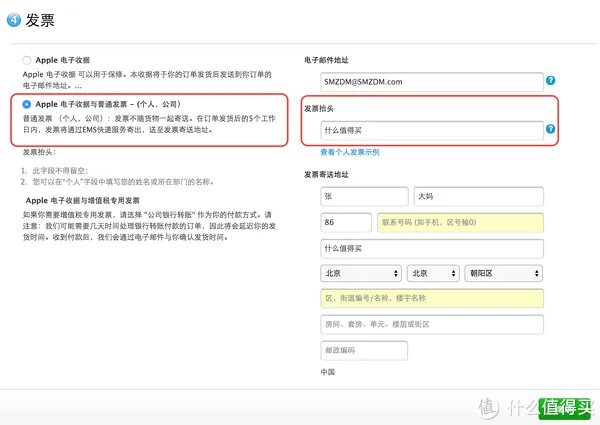600x425 pixels.
Task: Open the province dropdown showing 北京
Action: [x=361, y=273]
